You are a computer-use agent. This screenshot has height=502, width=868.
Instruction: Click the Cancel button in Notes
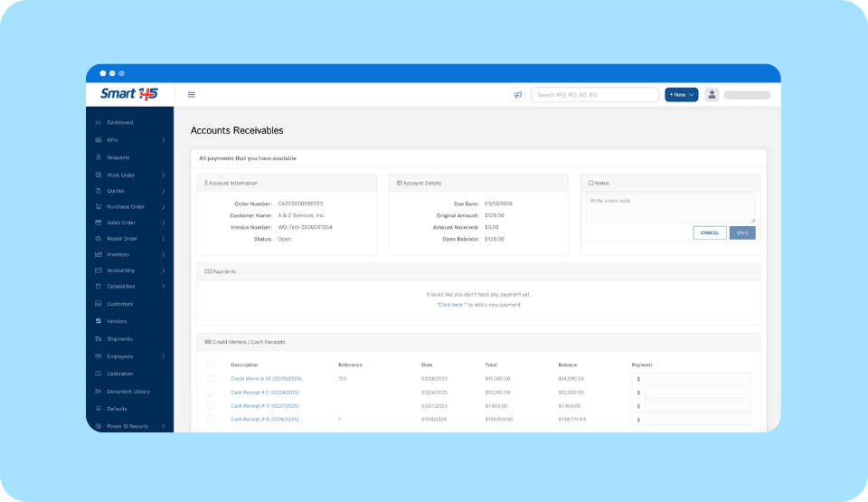710,232
